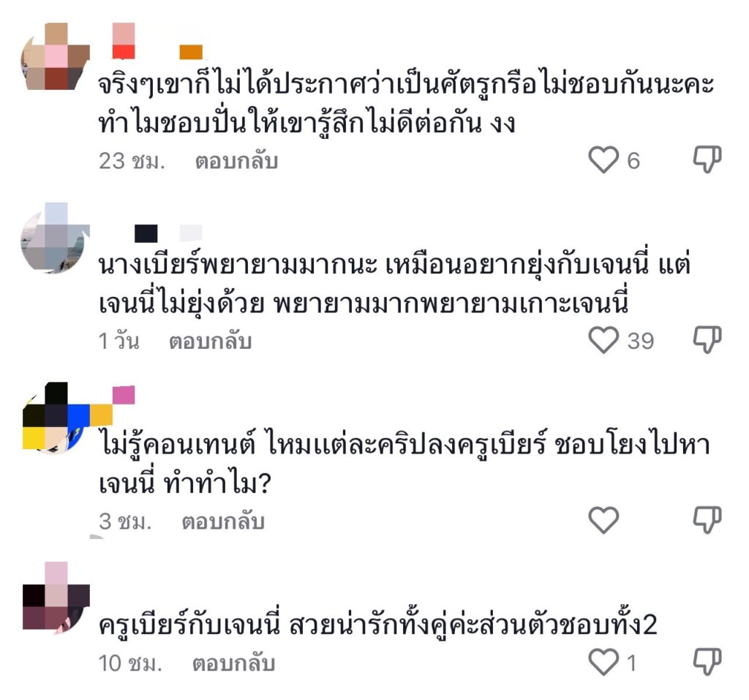Screen dimensions: 749x700
Task: Reply to the 23 ชม. comment via ตอบกลับ
Action: pyautogui.click(x=236, y=161)
